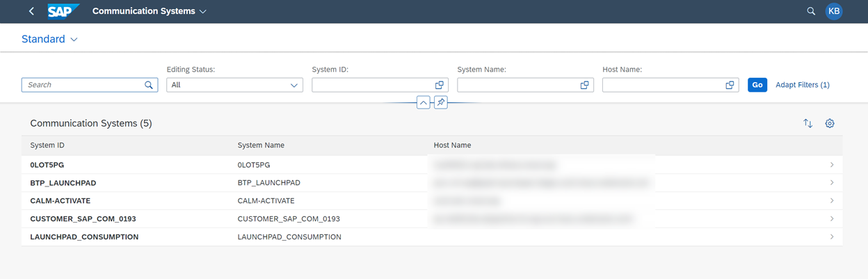Select System ID cell 0LOT5PG
Viewport: 868px width, 279px height.
[47, 165]
